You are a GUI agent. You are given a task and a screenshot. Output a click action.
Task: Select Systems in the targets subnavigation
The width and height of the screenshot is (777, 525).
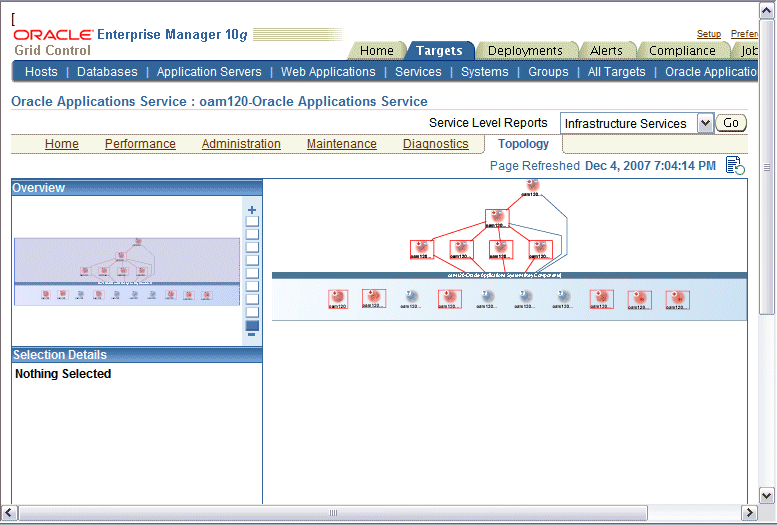485,72
